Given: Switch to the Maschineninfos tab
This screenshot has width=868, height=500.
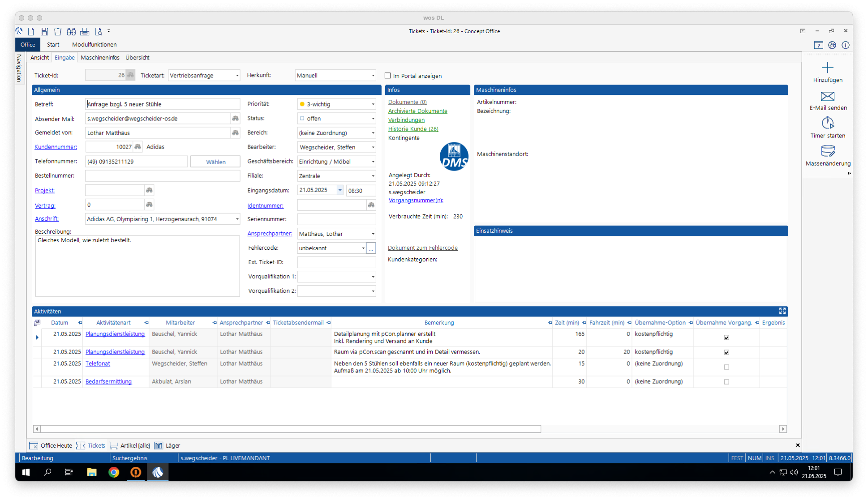Looking at the screenshot, I should pos(100,58).
